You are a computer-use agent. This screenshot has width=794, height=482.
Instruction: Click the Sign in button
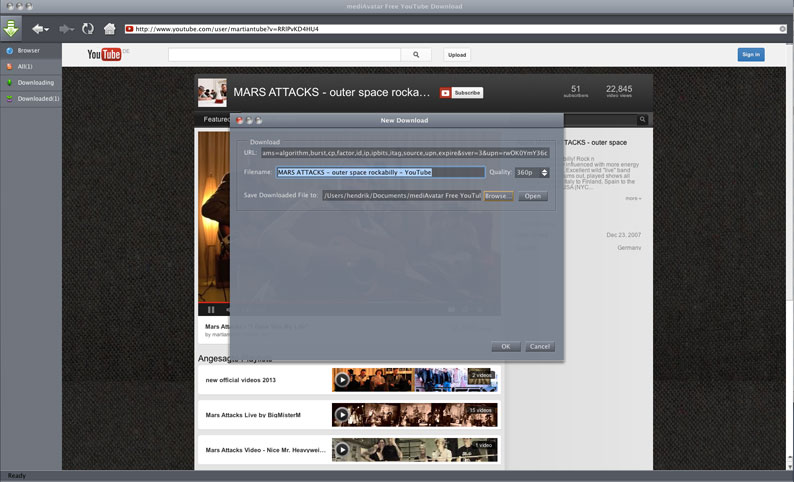[750, 55]
